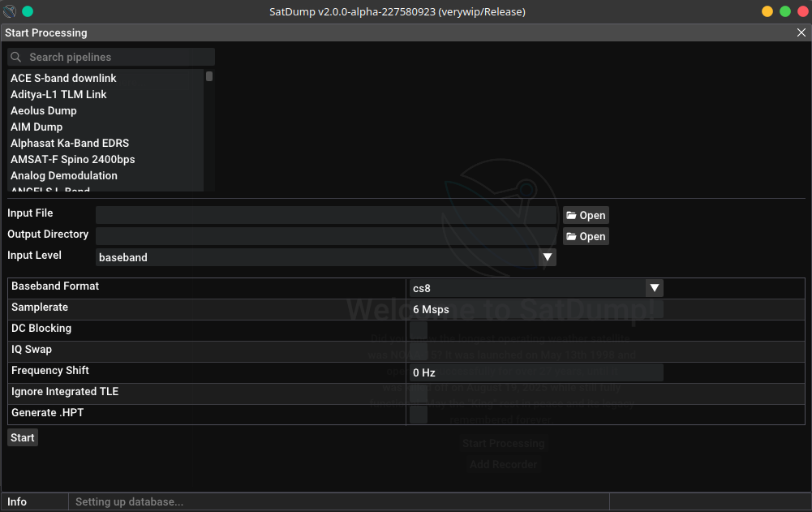The width and height of the screenshot is (812, 512).
Task: Select AIM Dump pipeline
Action: pyautogui.click(x=105, y=127)
